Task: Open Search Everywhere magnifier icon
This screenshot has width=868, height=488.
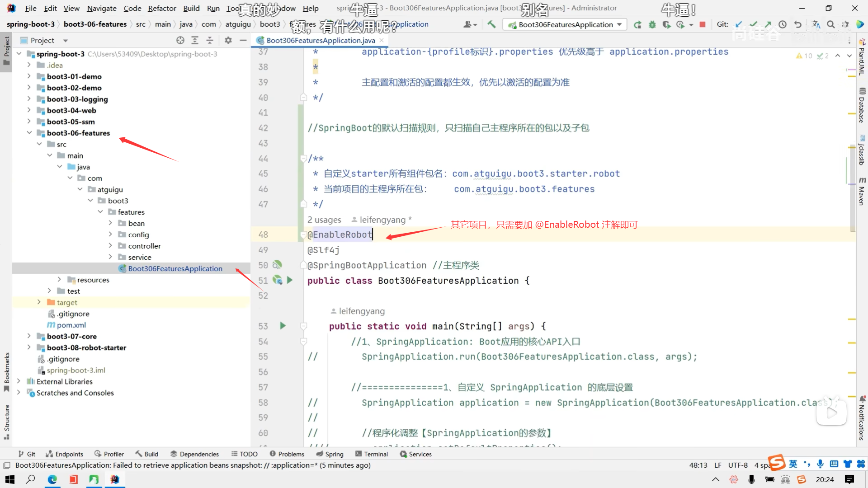Action: coord(830,24)
